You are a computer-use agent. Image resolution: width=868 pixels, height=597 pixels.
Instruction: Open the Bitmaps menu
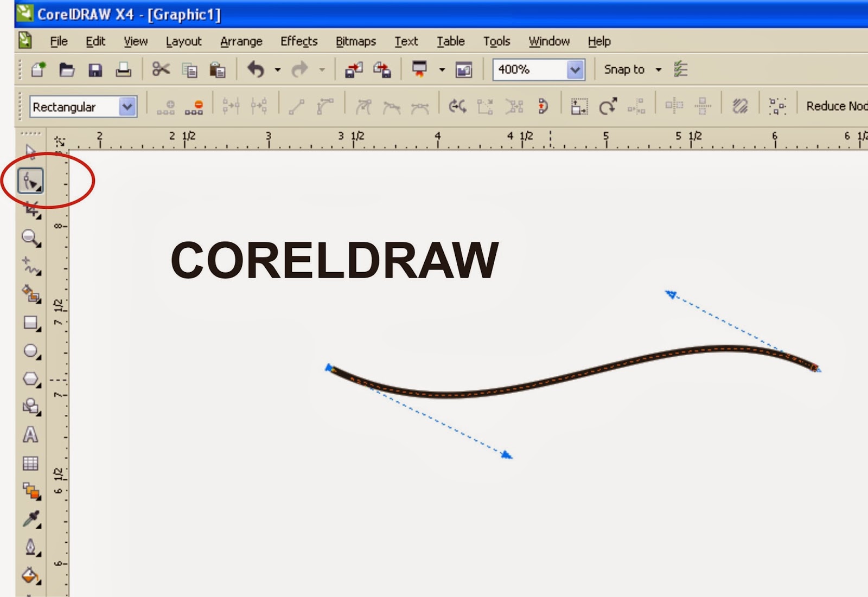pyautogui.click(x=356, y=41)
